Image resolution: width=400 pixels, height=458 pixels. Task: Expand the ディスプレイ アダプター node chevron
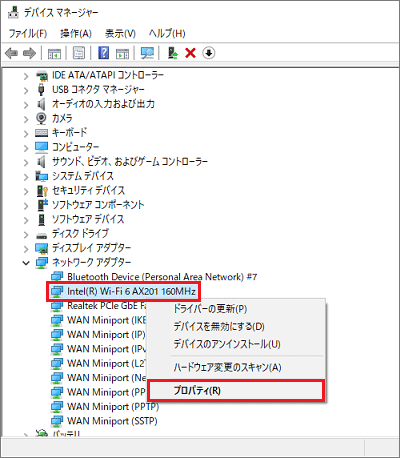[26, 249]
